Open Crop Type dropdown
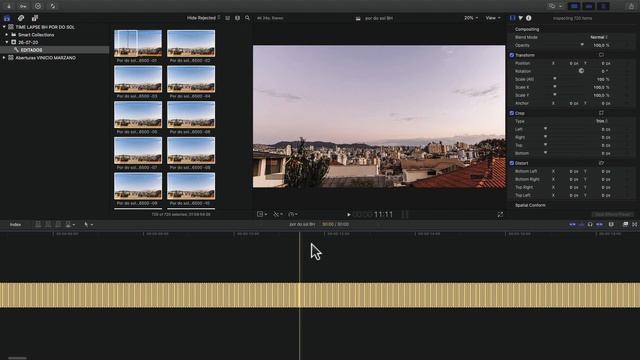 [602, 121]
